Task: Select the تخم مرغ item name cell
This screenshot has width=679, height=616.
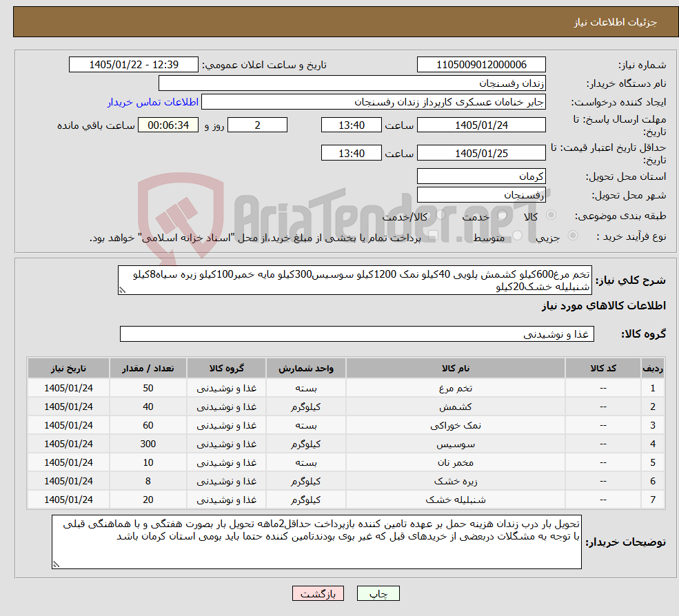Action: coord(456,389)
